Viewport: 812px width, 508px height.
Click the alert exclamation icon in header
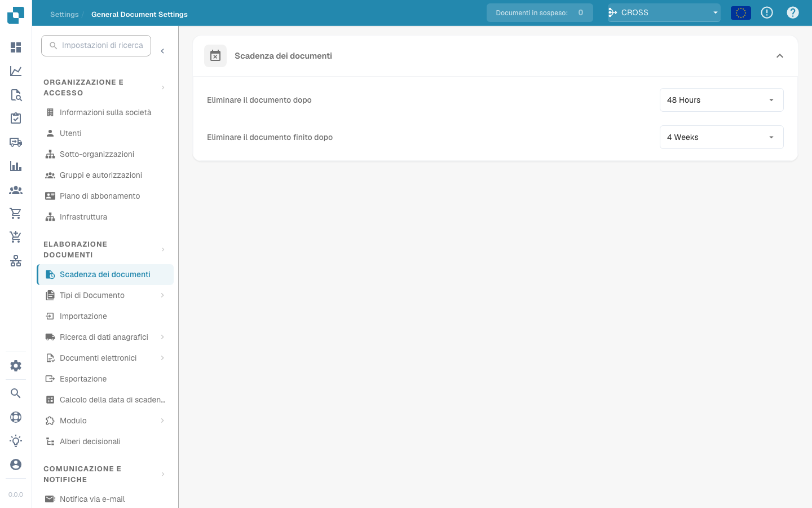point(767,12)
